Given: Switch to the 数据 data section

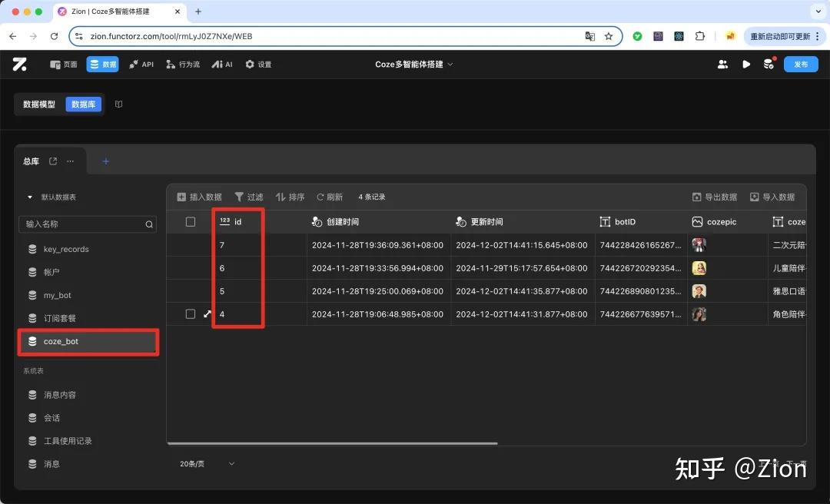Looking at the screenshot, I should click(103, 65).
